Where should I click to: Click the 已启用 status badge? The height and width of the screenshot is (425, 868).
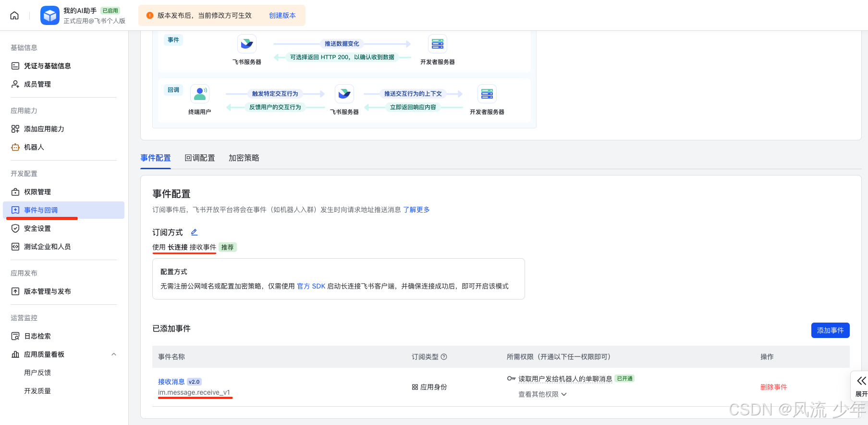(x=110, y=11)
